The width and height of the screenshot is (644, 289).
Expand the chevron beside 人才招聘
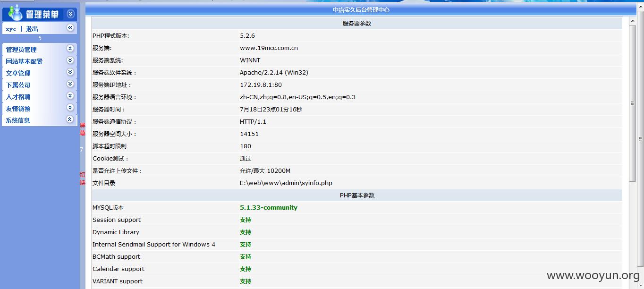[x=70, y=96]
